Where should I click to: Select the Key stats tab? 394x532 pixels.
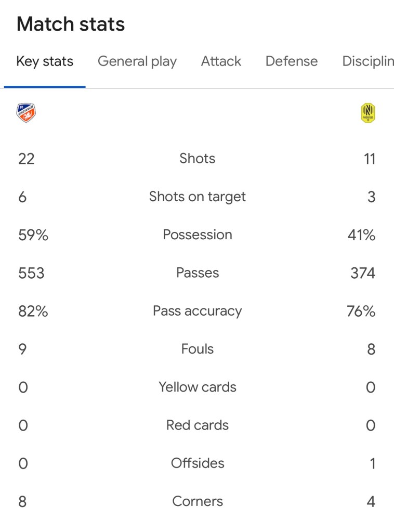coord(45,61)
